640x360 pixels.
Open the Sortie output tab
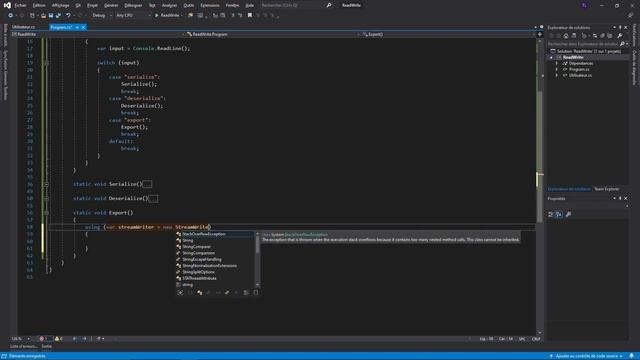(x=47, y=347)
